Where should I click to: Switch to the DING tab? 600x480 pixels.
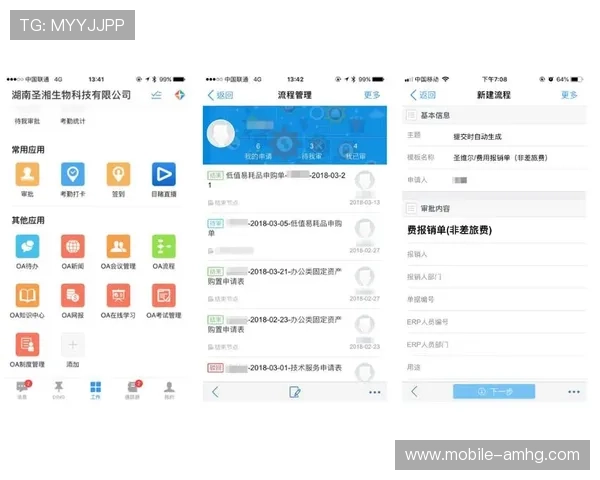[x=59, y=390]
